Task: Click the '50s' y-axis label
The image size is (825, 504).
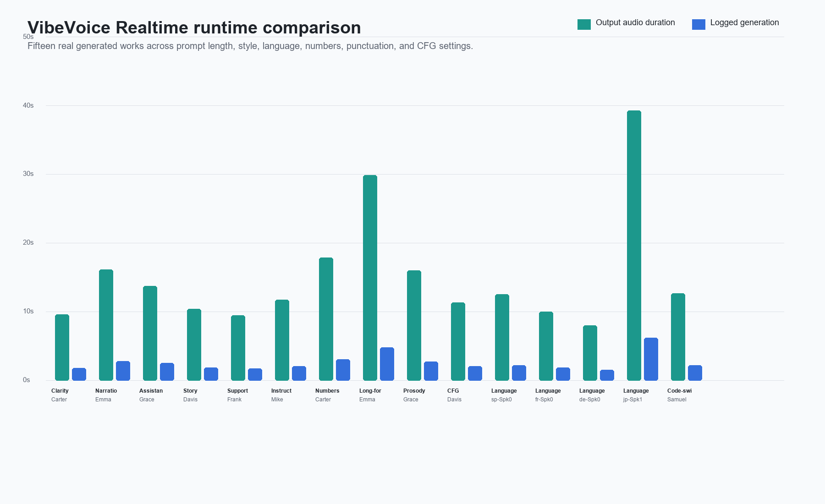Action: (x=28, y=37)
